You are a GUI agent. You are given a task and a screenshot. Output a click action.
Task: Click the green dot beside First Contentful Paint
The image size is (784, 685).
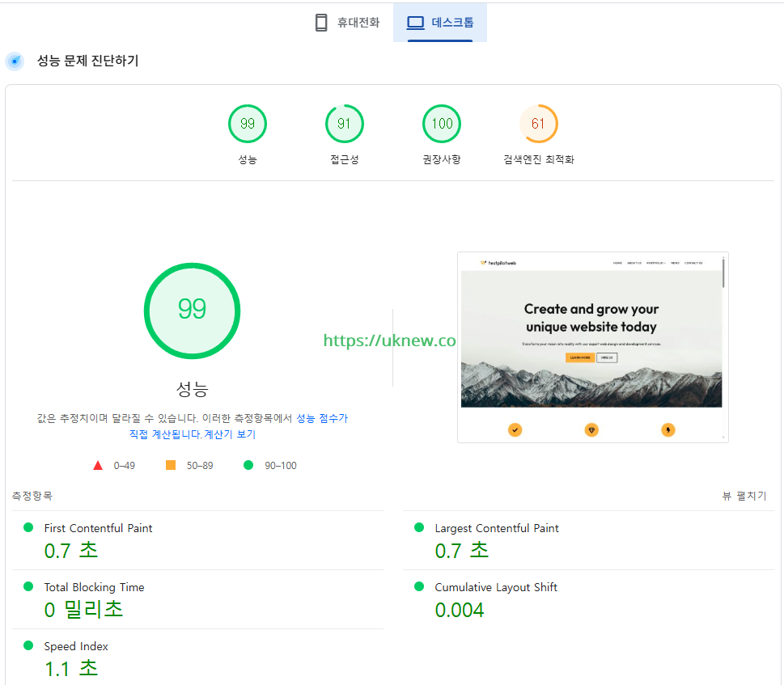pyautogui.click(x=29, y=528)
